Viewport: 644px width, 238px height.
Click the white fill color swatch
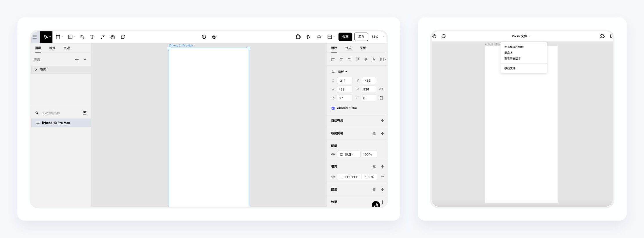tap(341, 177)
